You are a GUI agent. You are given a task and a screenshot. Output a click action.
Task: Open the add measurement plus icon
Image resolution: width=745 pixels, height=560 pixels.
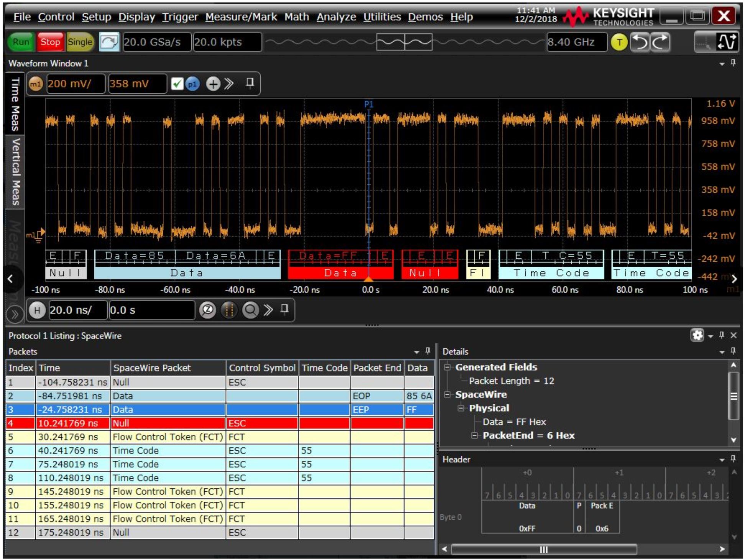click(x=213, y=84)
